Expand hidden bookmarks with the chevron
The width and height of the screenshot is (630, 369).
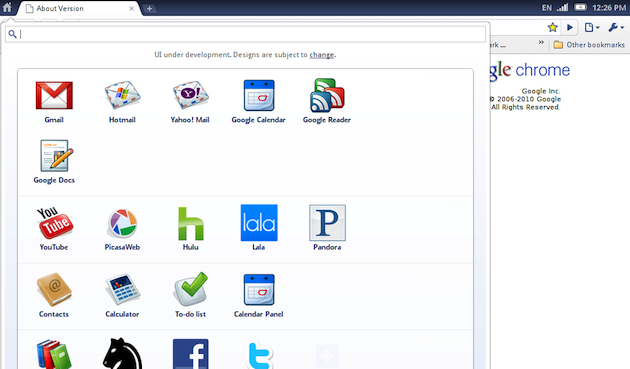[x=541, y=42]
